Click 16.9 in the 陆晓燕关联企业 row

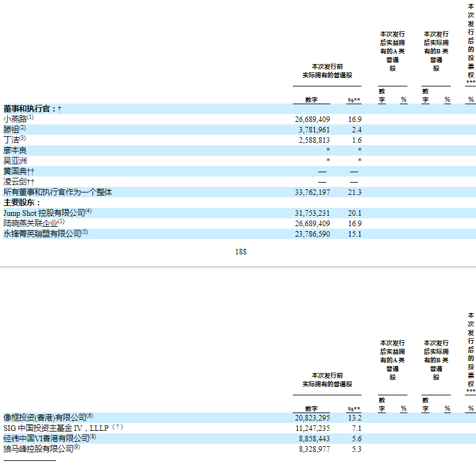355,224
